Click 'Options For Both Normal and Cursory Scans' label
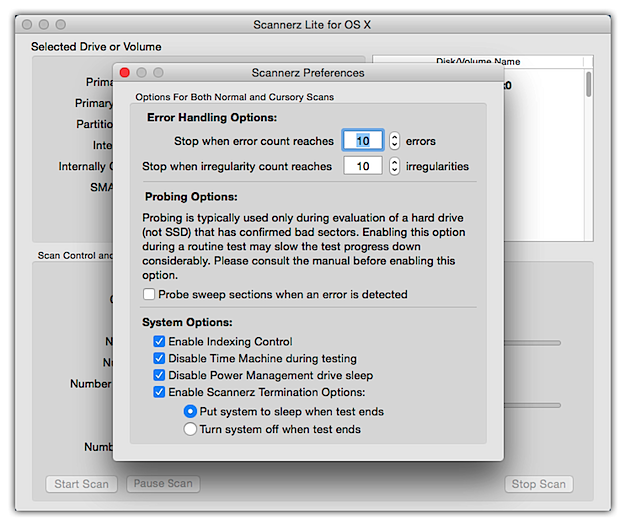The height and width of the screenshot is (525, 625). tap(234, 97)
